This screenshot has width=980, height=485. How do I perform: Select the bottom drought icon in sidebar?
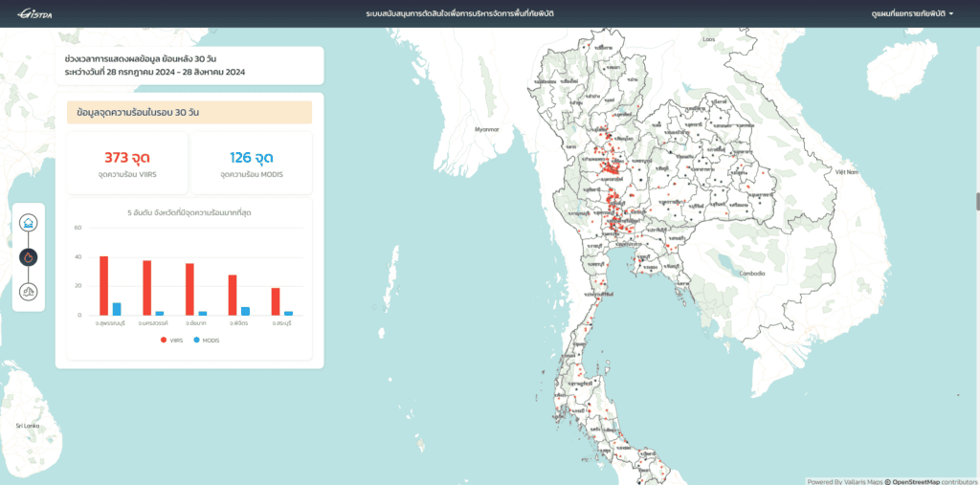[x=29, y=291]
